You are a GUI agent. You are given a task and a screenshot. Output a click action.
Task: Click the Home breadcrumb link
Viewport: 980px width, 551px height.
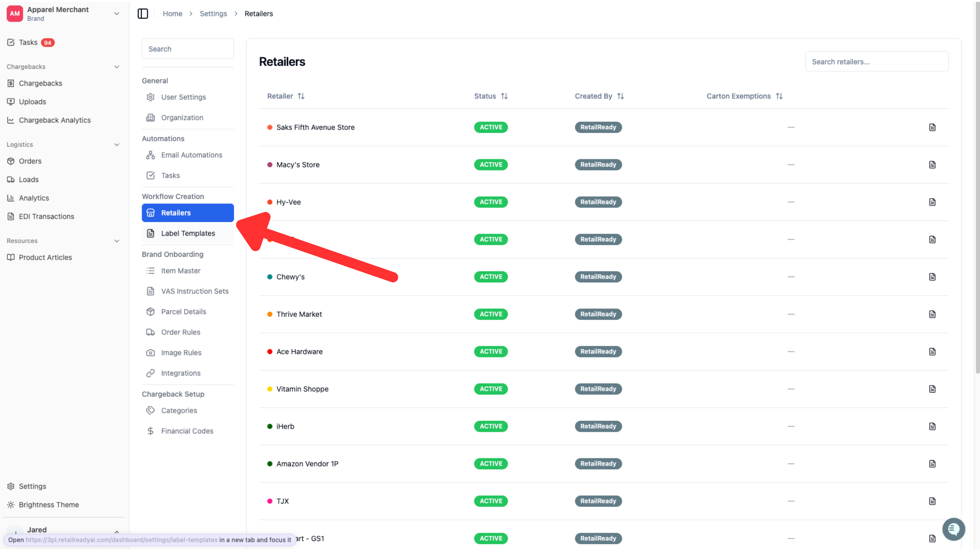pyautogui.click(x=172, y=14)
